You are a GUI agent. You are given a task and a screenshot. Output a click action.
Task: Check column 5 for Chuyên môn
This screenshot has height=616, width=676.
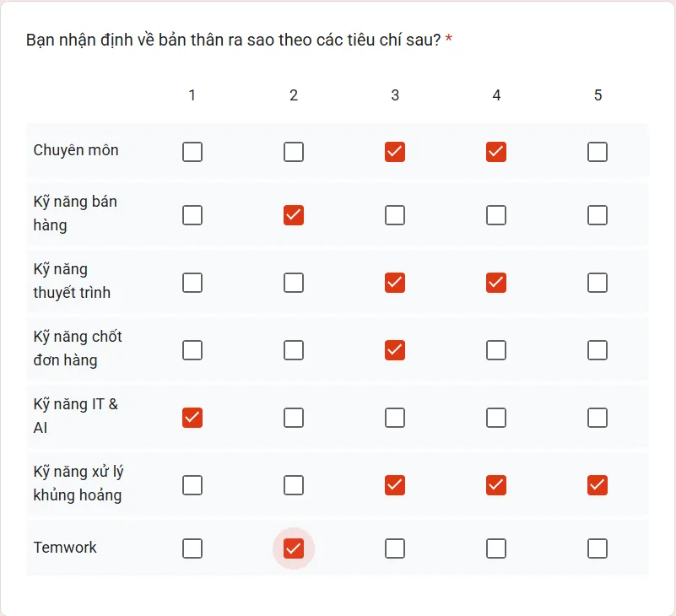[x=598, y=152]
